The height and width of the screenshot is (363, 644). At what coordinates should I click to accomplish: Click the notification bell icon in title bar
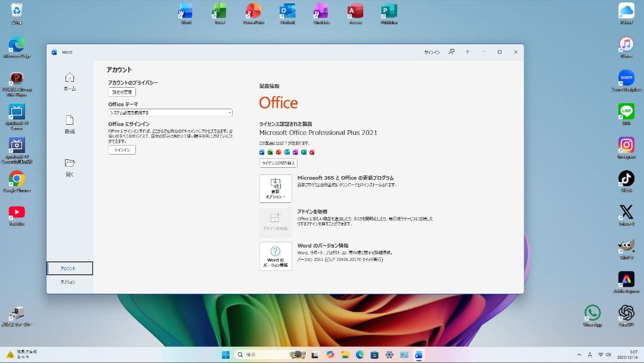(x=452, y=52)
